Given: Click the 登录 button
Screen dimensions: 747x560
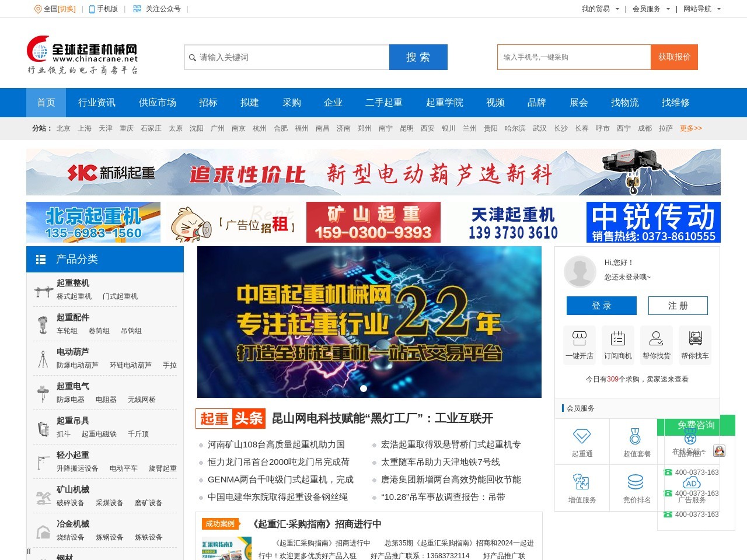Looking at the screenshot, I should tap(602, 306).
